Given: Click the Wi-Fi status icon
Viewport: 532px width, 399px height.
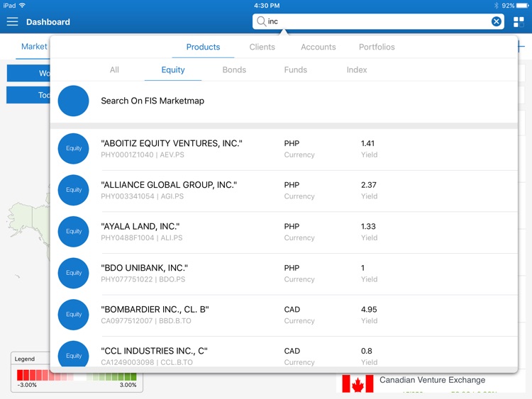Looking at the screenshot, I should coord(22,6).
